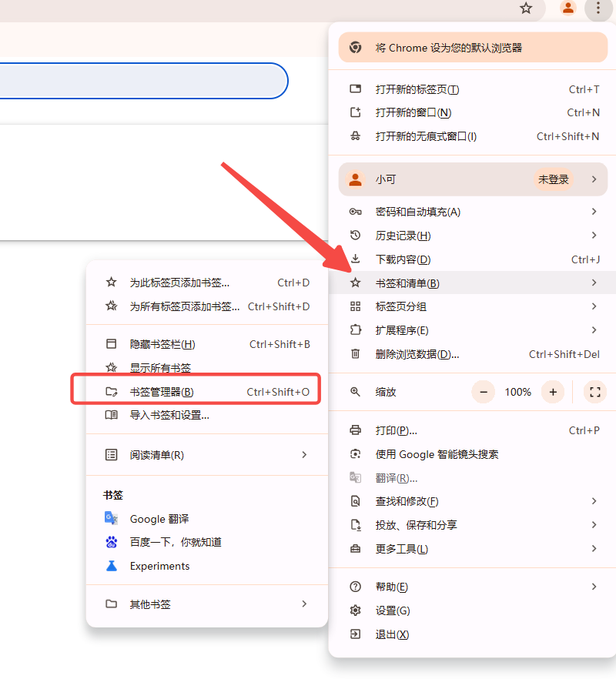This screenshot has height=679, width=616.
Task: Click the clock icon for 历史记录(H)
Action: 355,235
